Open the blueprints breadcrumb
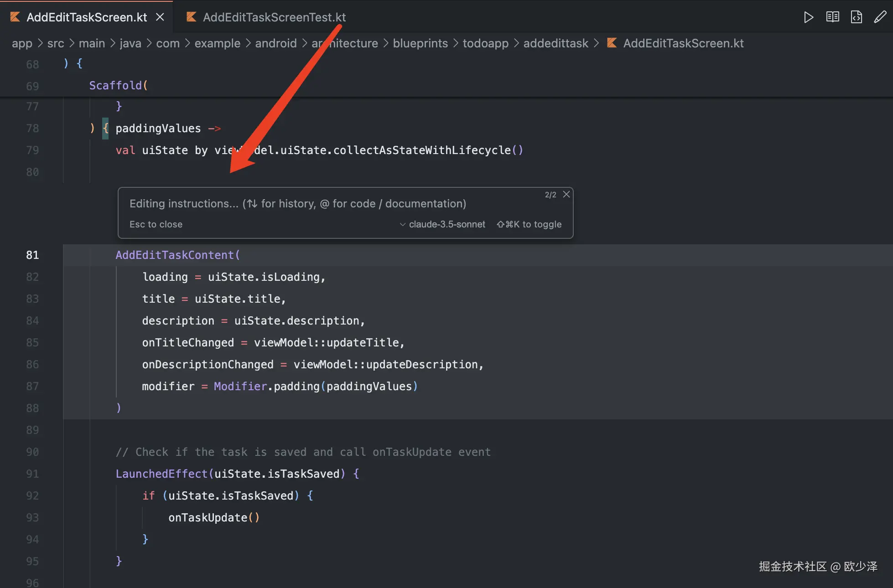This screenshot has height=588, width=893. (421, 43)
